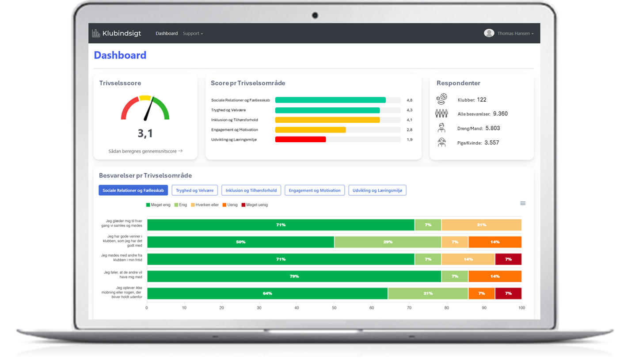Click the Klubindsigt bar chart logo icon
Screen dimensions: 635x364
click(x=96, y=33)
